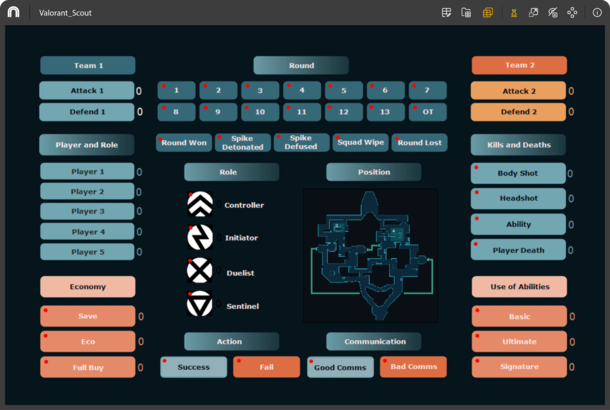Select round 3 button
The image size is (610, 410).
pos(260,91)
